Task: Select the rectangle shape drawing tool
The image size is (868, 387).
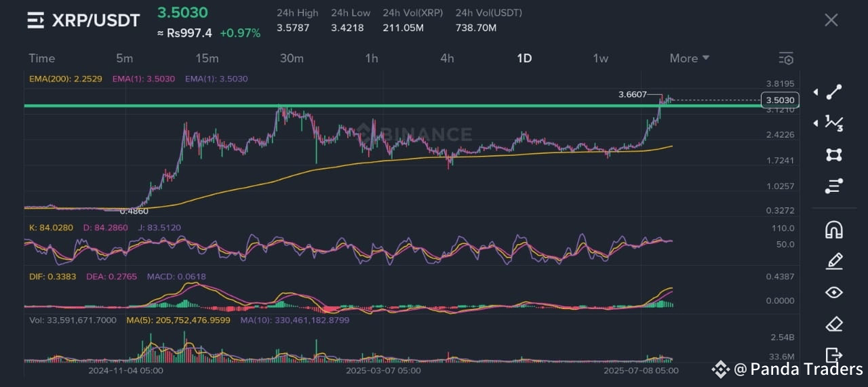Action: click(833, 155)
